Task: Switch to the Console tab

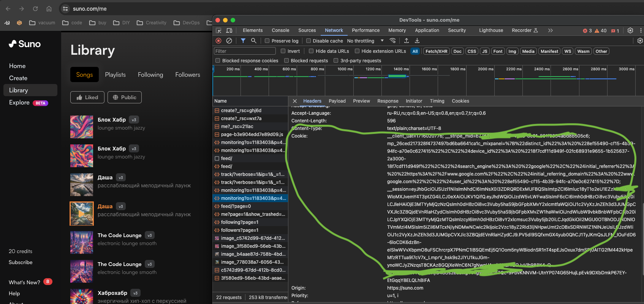Action: click(280, 30)
